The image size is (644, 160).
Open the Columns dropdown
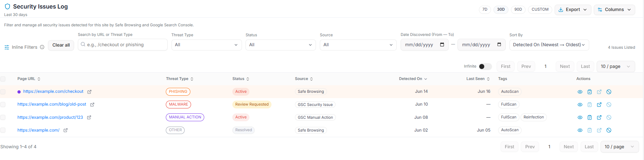pyautogui.click(x=614, y=10)
